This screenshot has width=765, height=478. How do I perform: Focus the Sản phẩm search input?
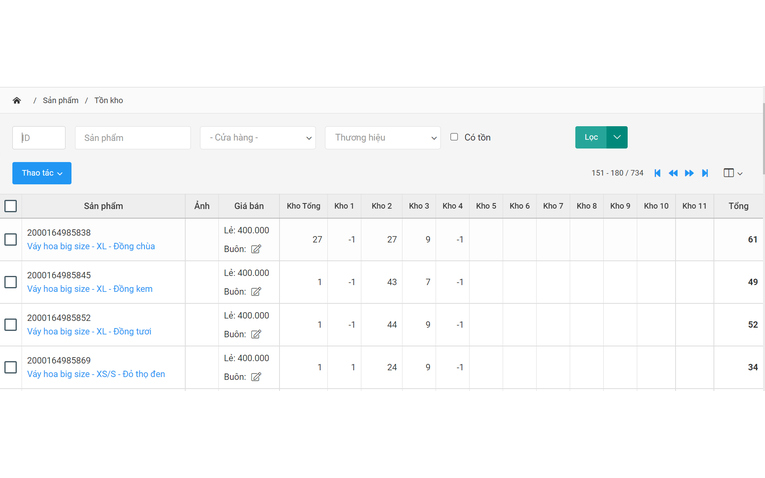tap(133, 138)
